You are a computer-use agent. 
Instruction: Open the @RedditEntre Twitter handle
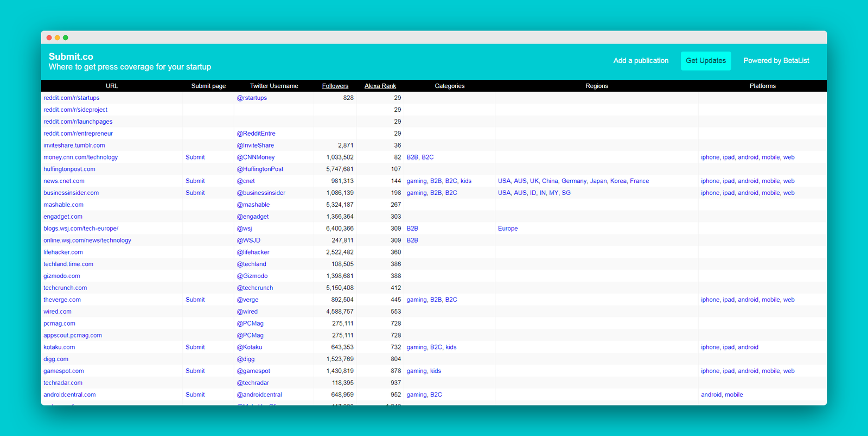pos(256,134)
